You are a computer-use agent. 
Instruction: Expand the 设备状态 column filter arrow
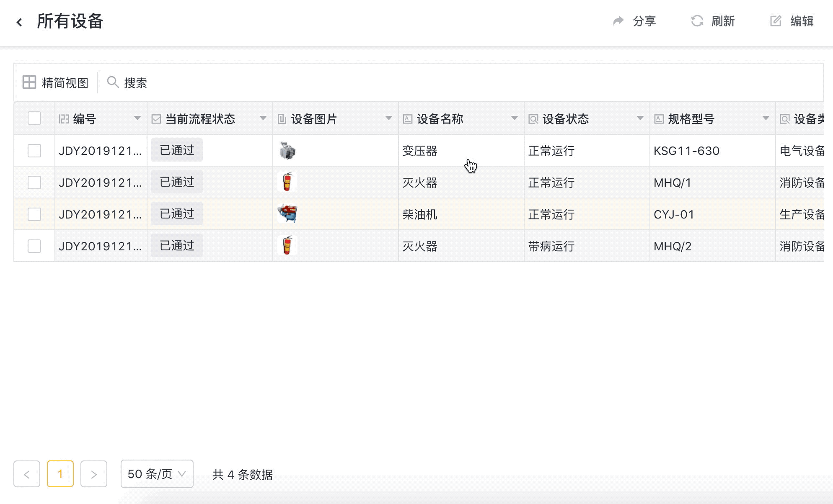(x=640, y=118)
